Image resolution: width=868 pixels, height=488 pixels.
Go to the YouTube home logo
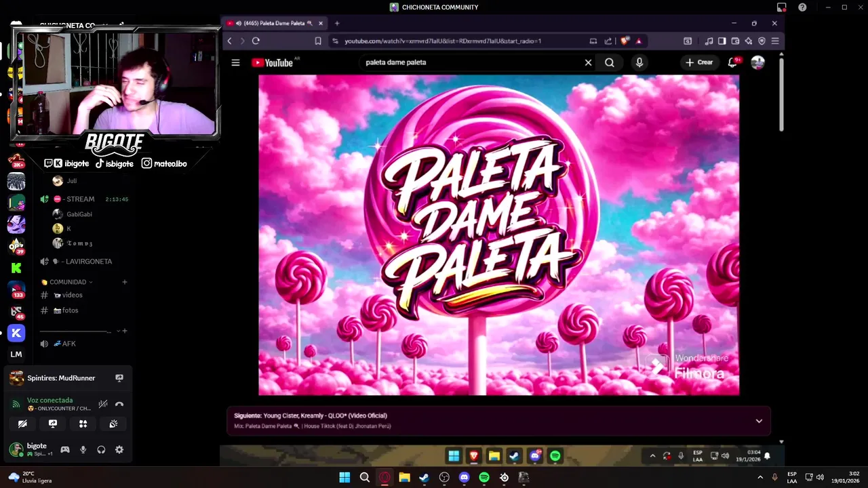[272, 62]
